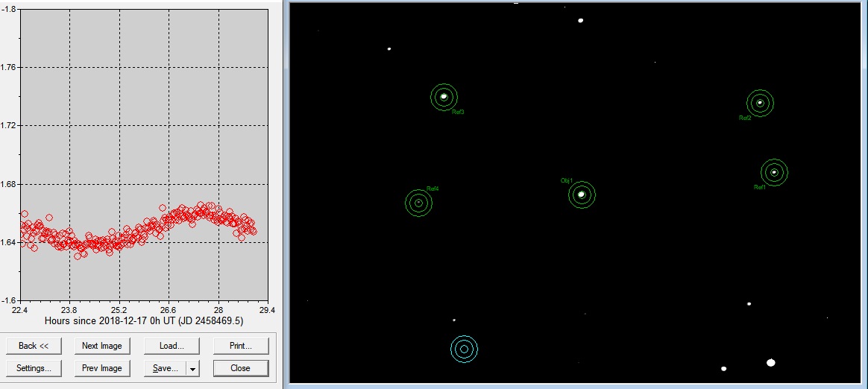
Task: Click the unmarked star at top center
Action: point(580,20)
